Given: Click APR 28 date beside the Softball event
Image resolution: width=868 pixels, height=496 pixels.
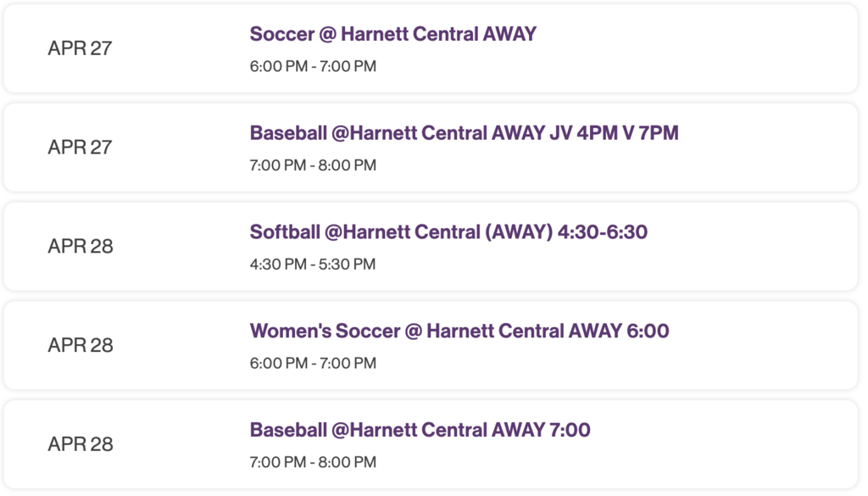Looking at the screenshot, I should (80, 247).
